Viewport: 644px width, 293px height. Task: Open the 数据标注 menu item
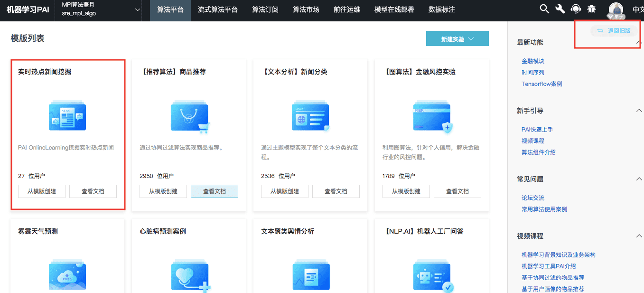click(x=441, y=9)
